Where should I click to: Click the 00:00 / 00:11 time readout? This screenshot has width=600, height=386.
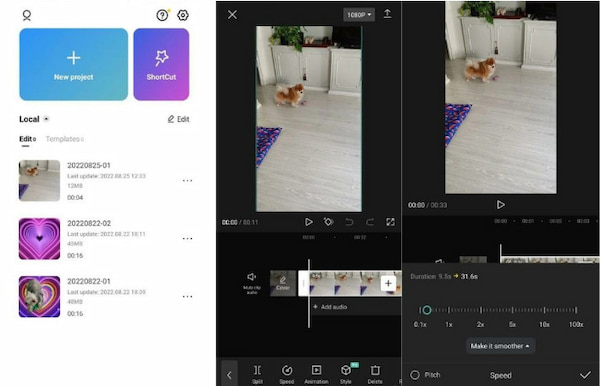pos(240,222)
